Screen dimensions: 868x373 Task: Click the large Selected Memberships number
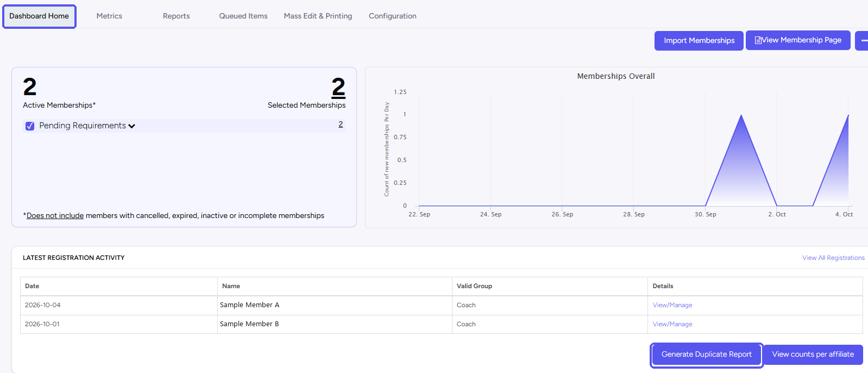pos(338,87)
